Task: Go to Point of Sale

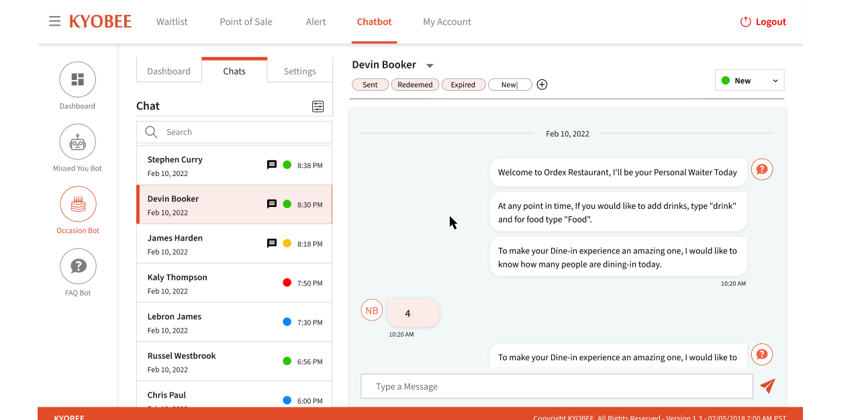Action: coord(246,22)
